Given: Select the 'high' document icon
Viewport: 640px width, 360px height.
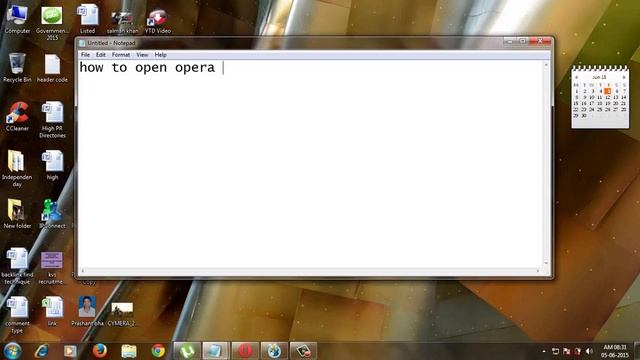Looking at the screenshot, I should pyautogui.click(x=52, y=165).
